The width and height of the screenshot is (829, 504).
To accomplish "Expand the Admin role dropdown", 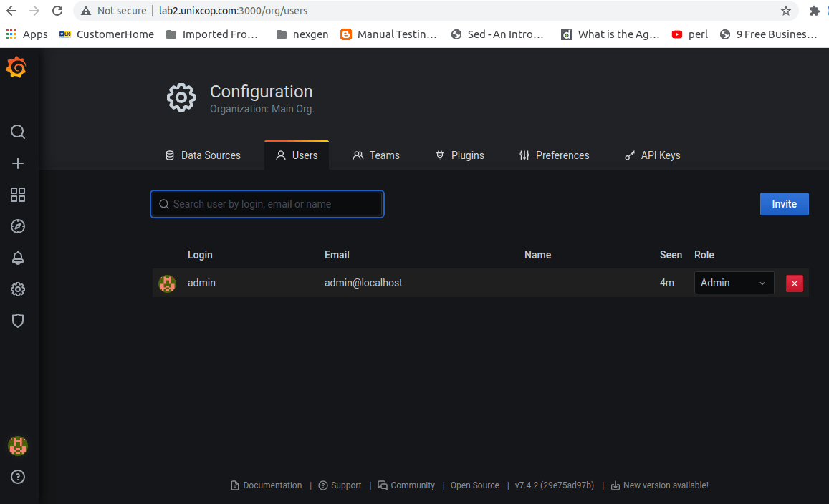I will (x=734, y=283).
